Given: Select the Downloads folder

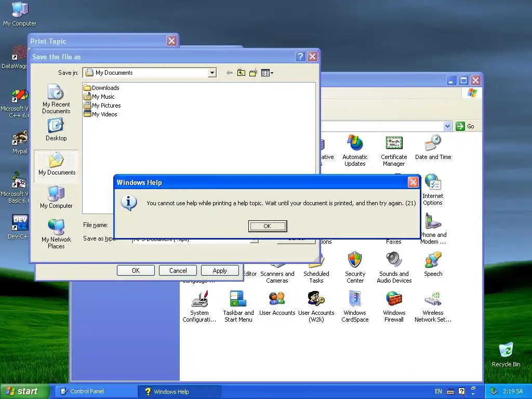Looking at the screenshot, I should coord(101,87).
